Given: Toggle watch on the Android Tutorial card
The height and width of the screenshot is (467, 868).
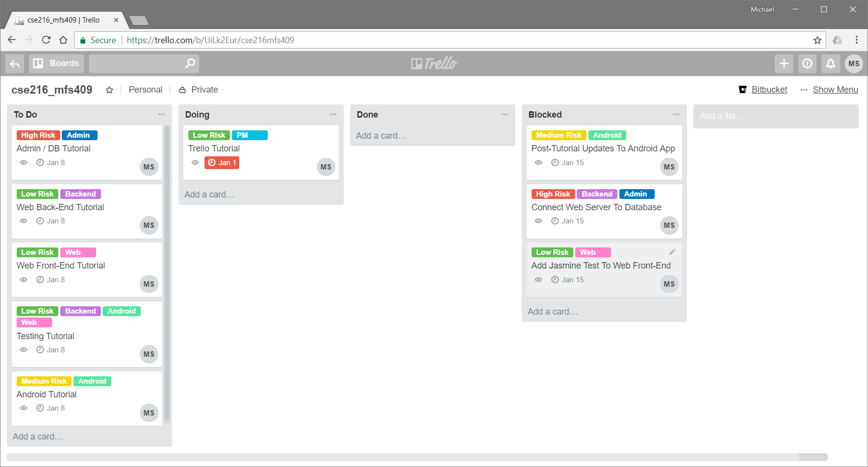Looking at the screenshot, I should tap(23, 408).
